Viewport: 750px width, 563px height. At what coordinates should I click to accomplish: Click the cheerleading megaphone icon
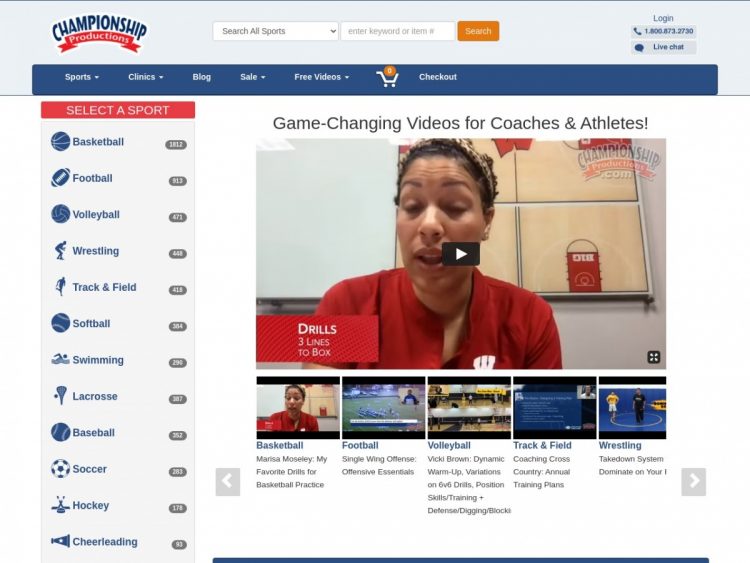tap(60, 542)
